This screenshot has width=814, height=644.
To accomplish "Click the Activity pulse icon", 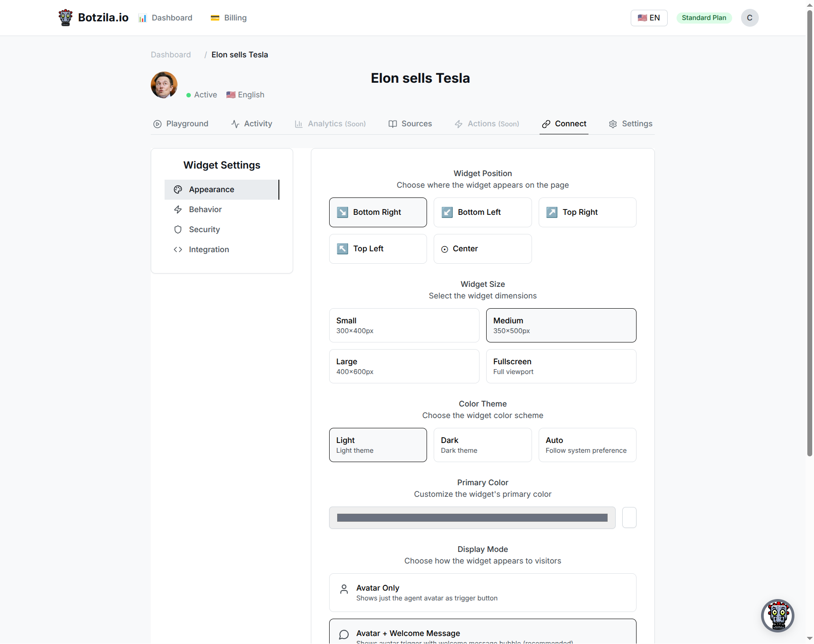I will (x=235, y=124).
